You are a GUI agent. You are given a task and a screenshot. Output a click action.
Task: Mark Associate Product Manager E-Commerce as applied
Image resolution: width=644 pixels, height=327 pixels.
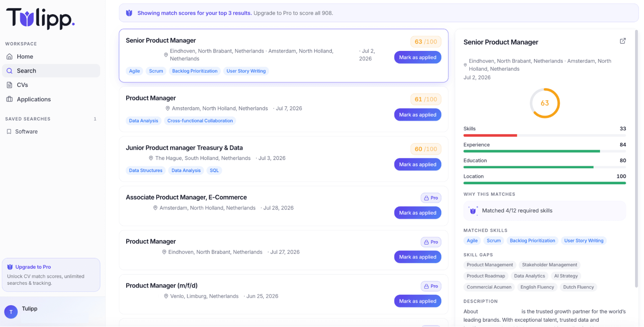coord(418,213)
